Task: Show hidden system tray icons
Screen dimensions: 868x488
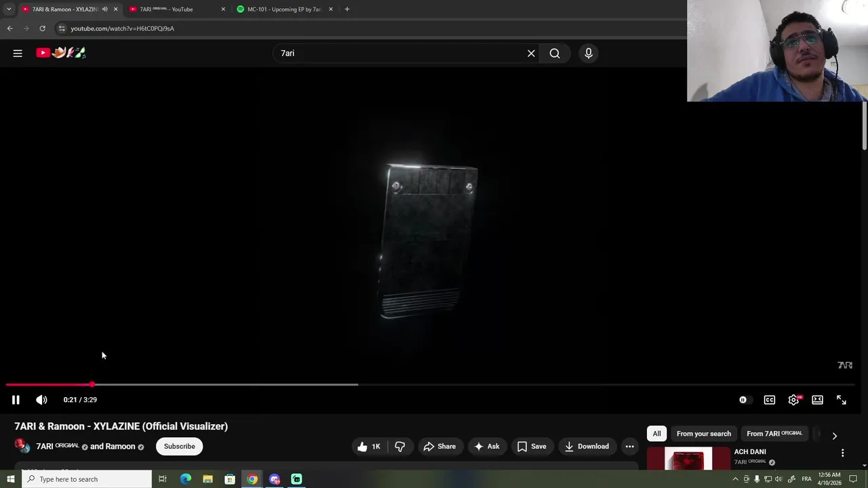Action: 735,479
